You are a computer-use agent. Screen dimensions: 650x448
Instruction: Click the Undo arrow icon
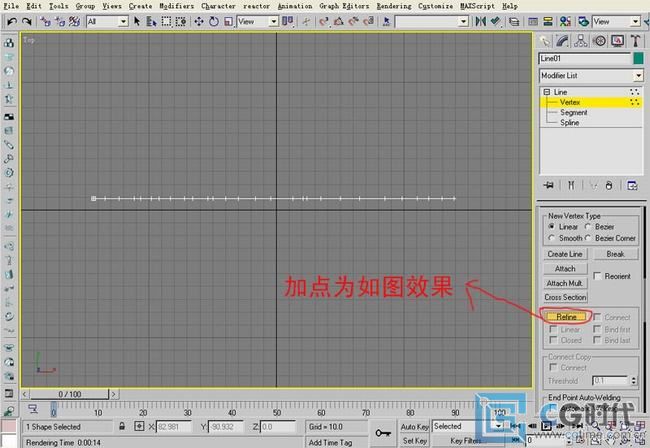pos(12,21)
